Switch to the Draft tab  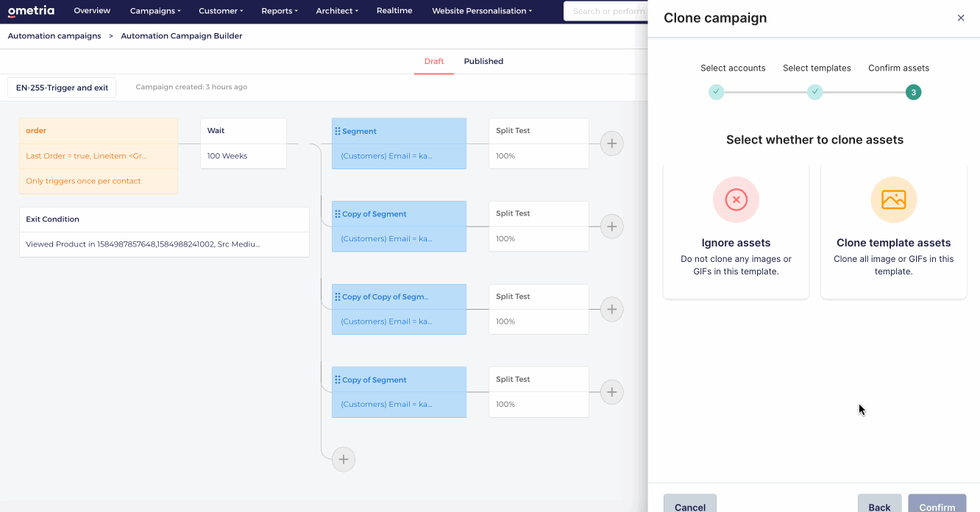(434, 62)
